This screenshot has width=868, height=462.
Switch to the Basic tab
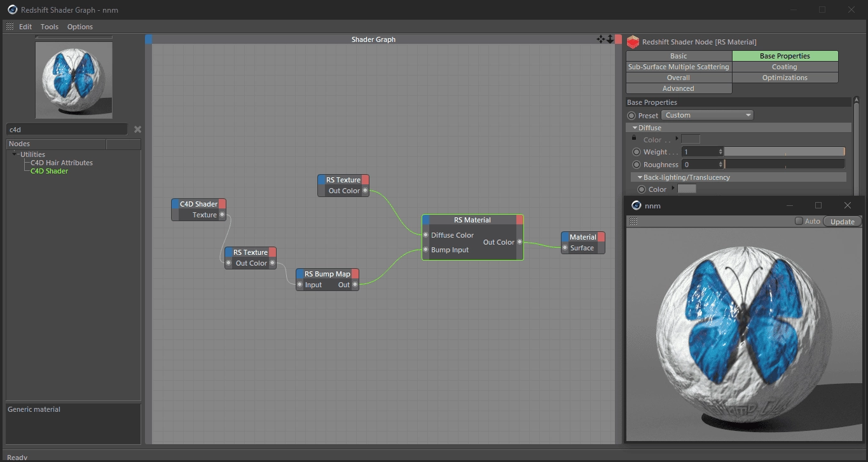pos(679,56)
